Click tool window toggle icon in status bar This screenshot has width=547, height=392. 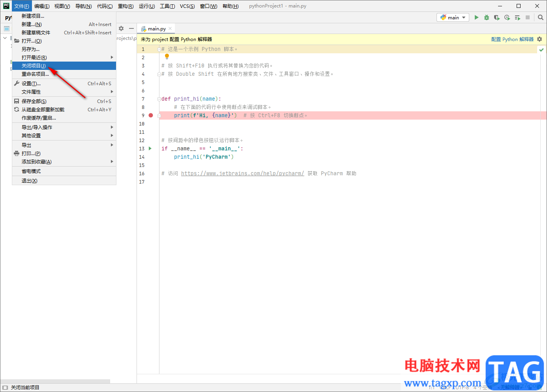pos(5,387)
